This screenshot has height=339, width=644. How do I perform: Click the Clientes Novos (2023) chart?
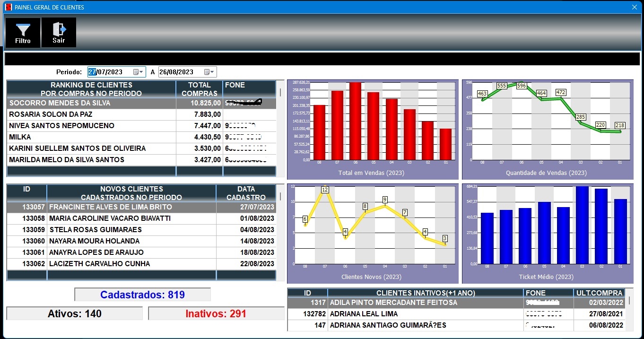point(373,233)
